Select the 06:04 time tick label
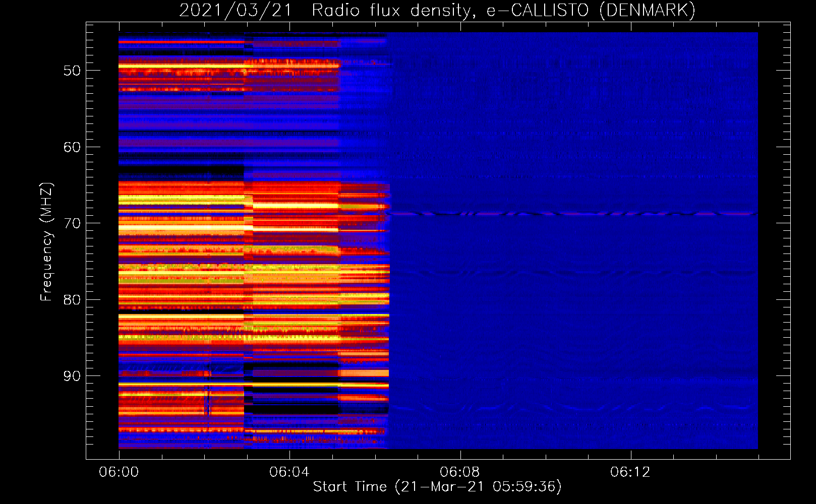The width and height of the screenshot is (816, 504). tap(289, 472)
